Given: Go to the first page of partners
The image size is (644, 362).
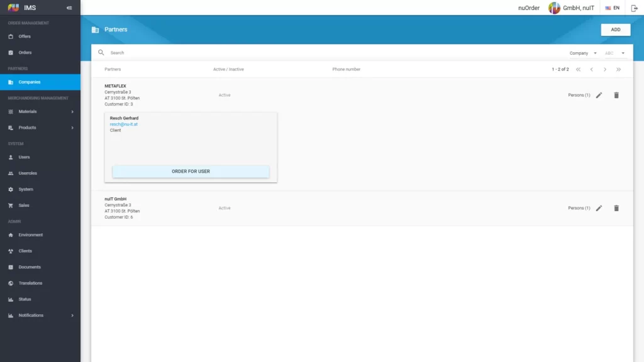Looking at the screenshot, I should click(579, 69).
